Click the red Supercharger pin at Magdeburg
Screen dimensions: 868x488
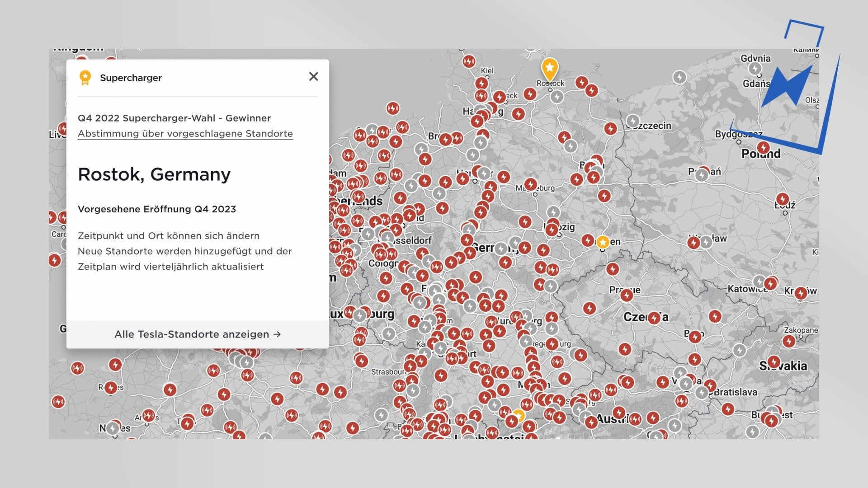(531, 184)
